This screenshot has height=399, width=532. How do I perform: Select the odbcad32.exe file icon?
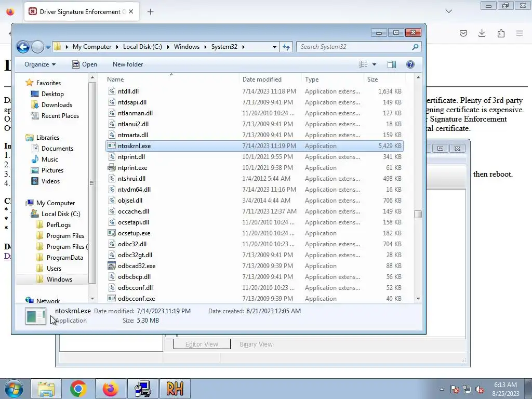coord(112,265)
